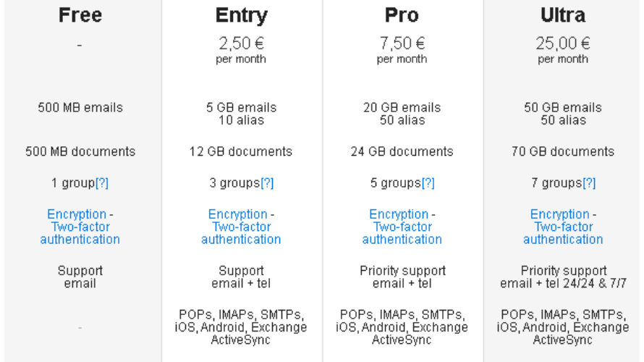644x362 pixels.
Task: Select the Ultra plan heading
Action: pyautogui.click(x=563, y=15)
